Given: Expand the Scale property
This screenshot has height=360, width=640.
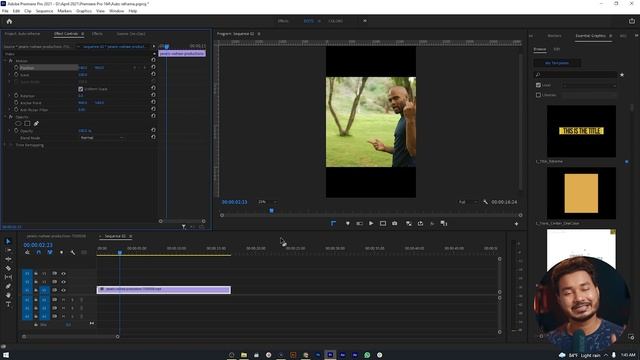Looking at the screenshot, I should click(x=10, y=75).
